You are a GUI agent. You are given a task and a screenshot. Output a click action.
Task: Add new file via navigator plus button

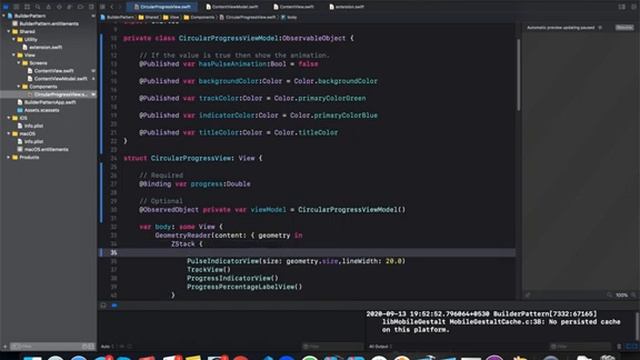[x=5, y=347]
